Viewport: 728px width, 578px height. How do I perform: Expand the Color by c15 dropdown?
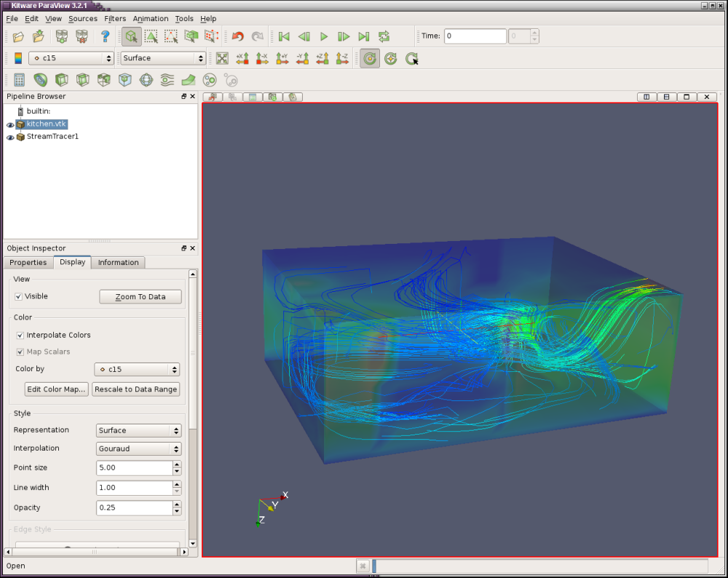137,370
